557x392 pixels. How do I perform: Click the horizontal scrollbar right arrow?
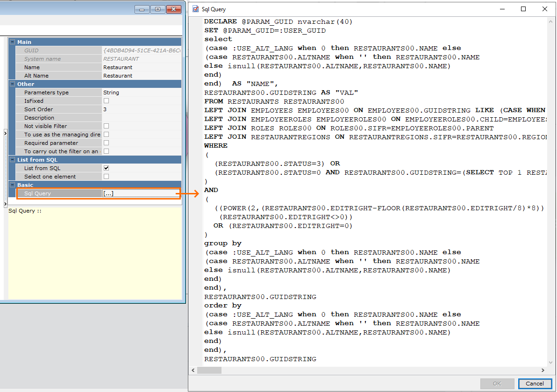[x=543, y=371]
